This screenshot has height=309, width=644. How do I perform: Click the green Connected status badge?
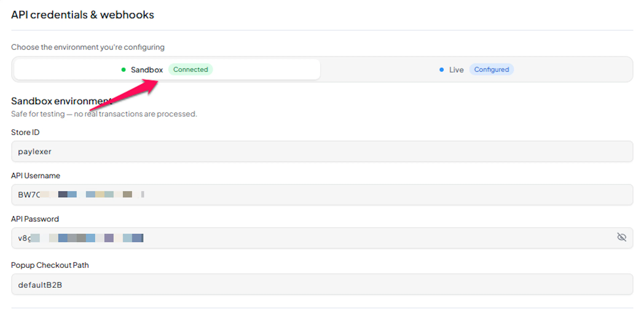(x=191, y=69)
